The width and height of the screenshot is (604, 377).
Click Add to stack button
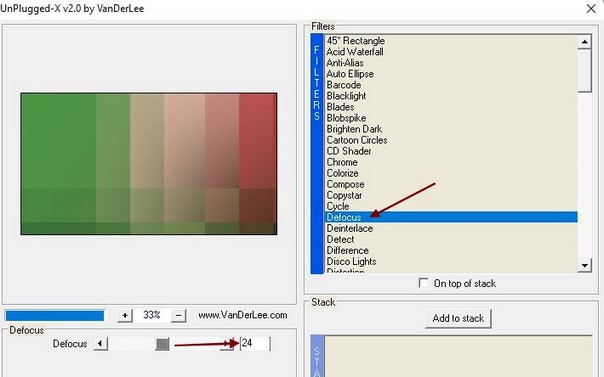point(458,318)
